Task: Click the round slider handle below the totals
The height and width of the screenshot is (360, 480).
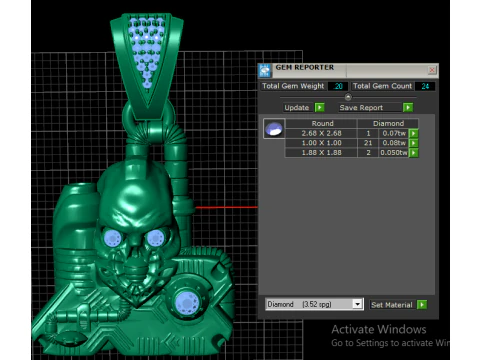Action: tap(348, 97)
